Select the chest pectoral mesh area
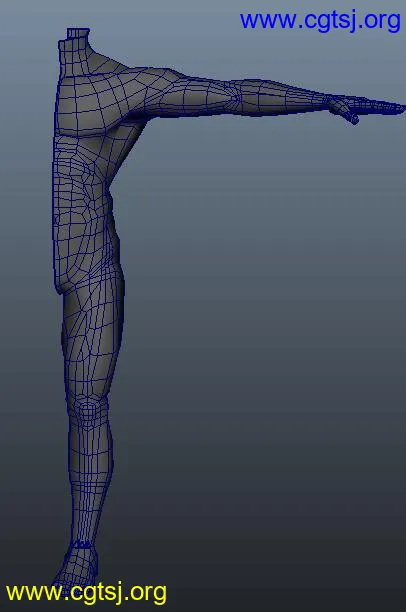This screenshot has height=612, width=406. pyautogui.click(x=88, y=105)
